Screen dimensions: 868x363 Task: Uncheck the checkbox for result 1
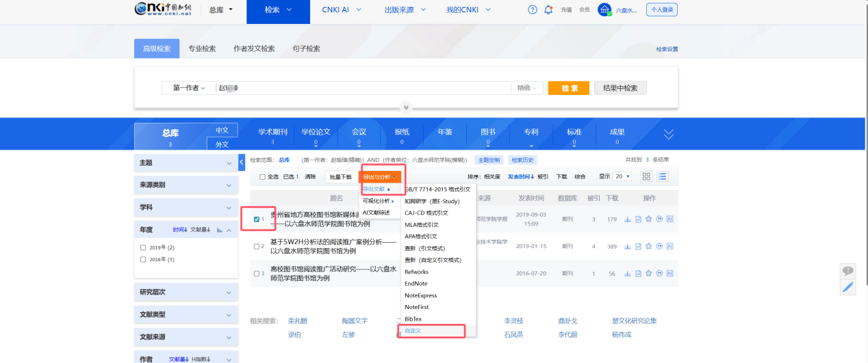[257, 219]
